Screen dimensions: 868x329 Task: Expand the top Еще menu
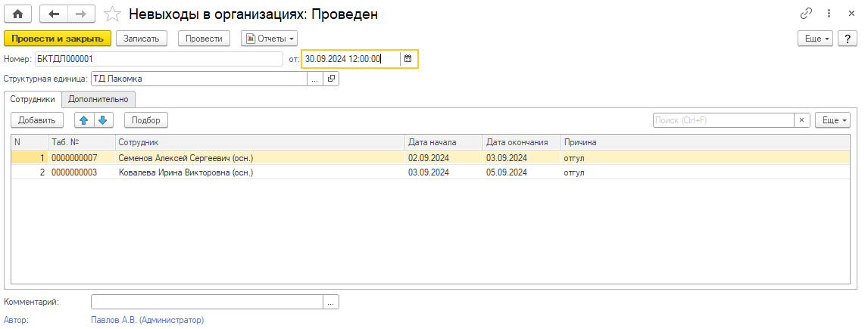816,38
